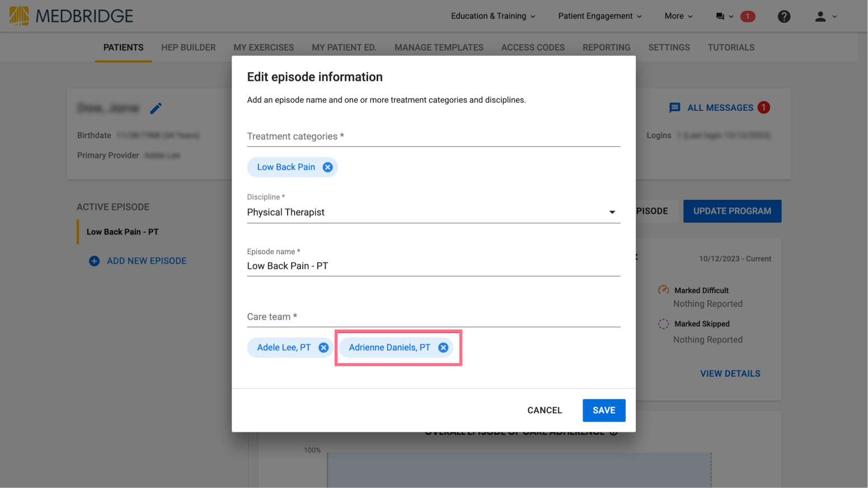Image resolution: width=868 pixels, height=488 pixels.
Task: Expand the More menu
Action: 678,16
